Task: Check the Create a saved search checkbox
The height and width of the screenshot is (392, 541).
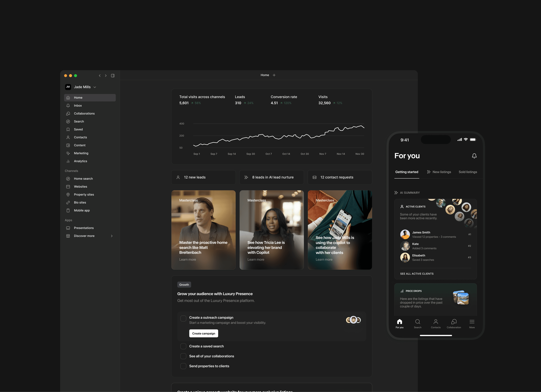Action: coord(183,346)
